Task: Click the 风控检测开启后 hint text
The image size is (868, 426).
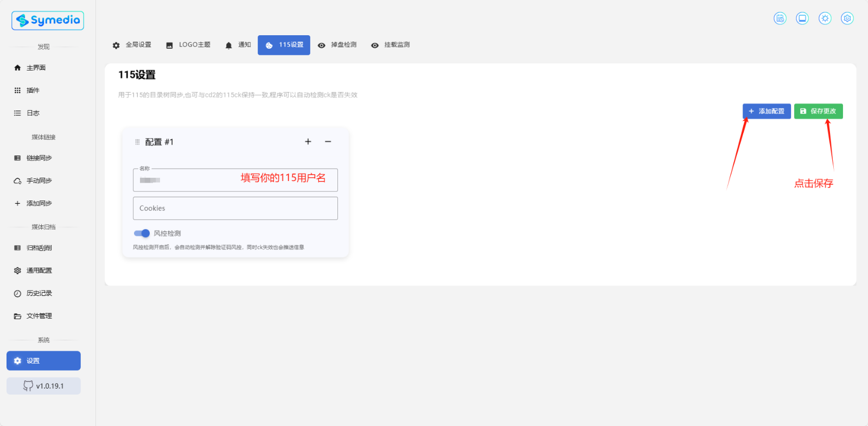Action: click(218, 247)
